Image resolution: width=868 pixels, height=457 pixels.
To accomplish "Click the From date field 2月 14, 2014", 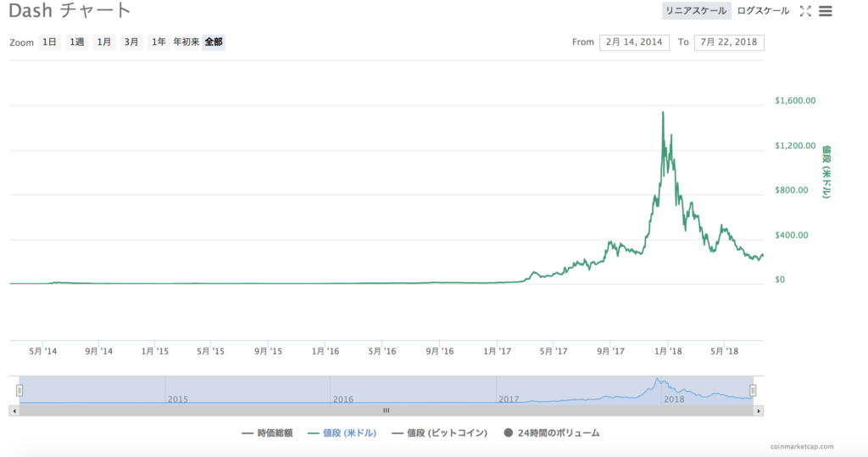I will (x=634, y=42).
